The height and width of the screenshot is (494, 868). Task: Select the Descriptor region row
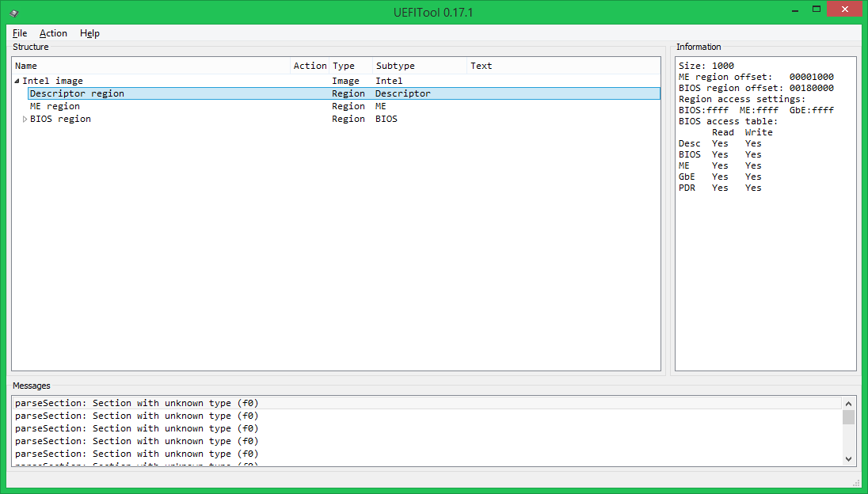(344, 93)
